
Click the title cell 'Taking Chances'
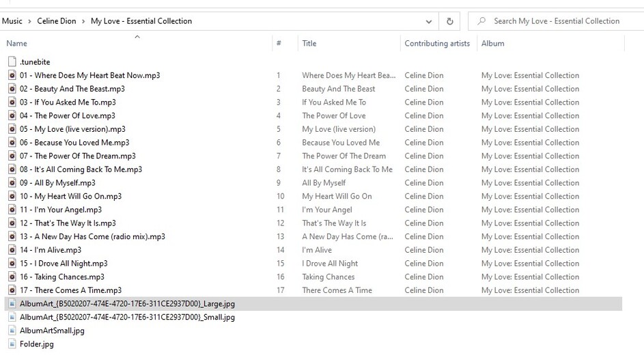328,277
